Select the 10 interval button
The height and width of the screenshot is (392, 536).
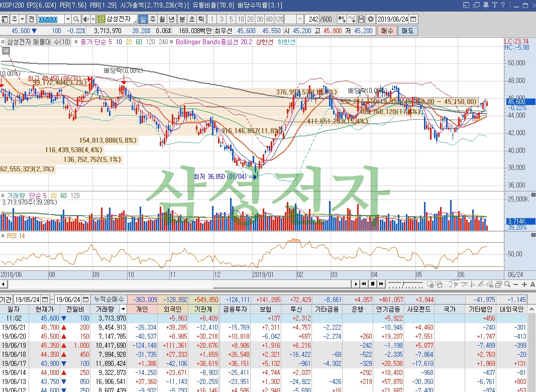click(241, 19)
